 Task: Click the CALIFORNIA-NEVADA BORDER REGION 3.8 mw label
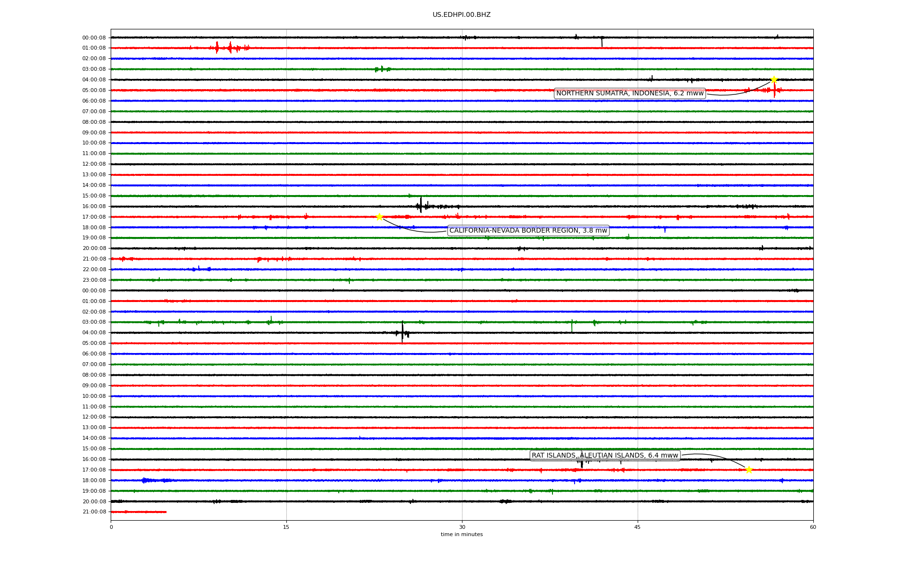528,231
